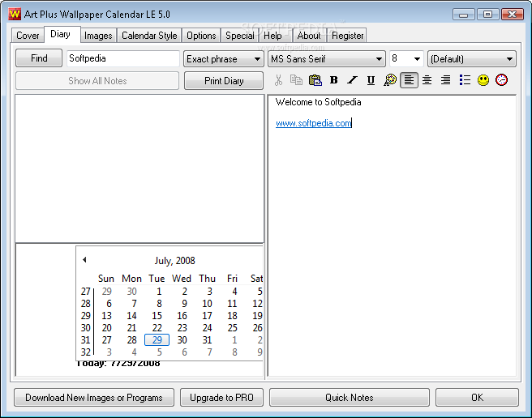
Task: Open the (Default) dropdown
Action: pyautogui.click(x=472, y=59)
